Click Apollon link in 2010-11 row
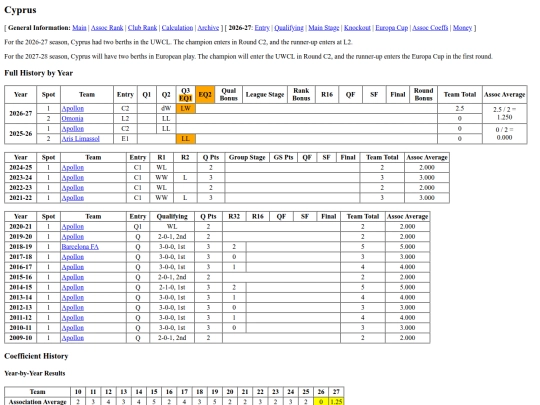 click(73, 328)
